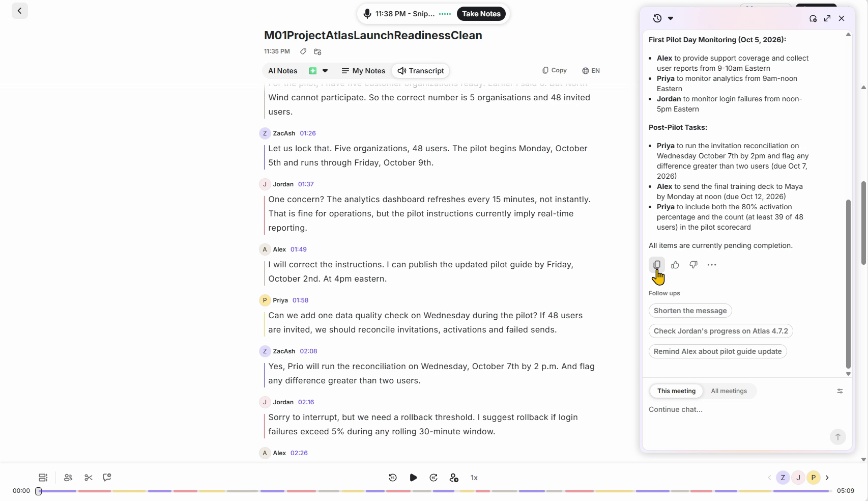The width and height of the screenshot is (868, 501).
Task: Click the transcript layout icon in the bottom toolbar
Action: click(43, 478)
